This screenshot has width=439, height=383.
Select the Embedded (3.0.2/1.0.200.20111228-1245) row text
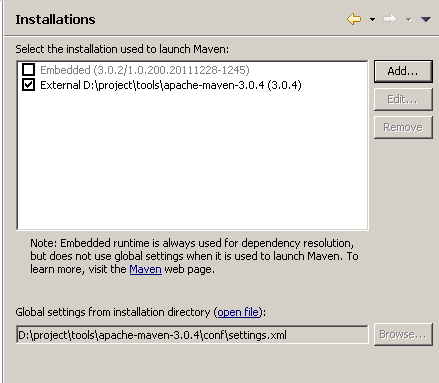[145, 70]
